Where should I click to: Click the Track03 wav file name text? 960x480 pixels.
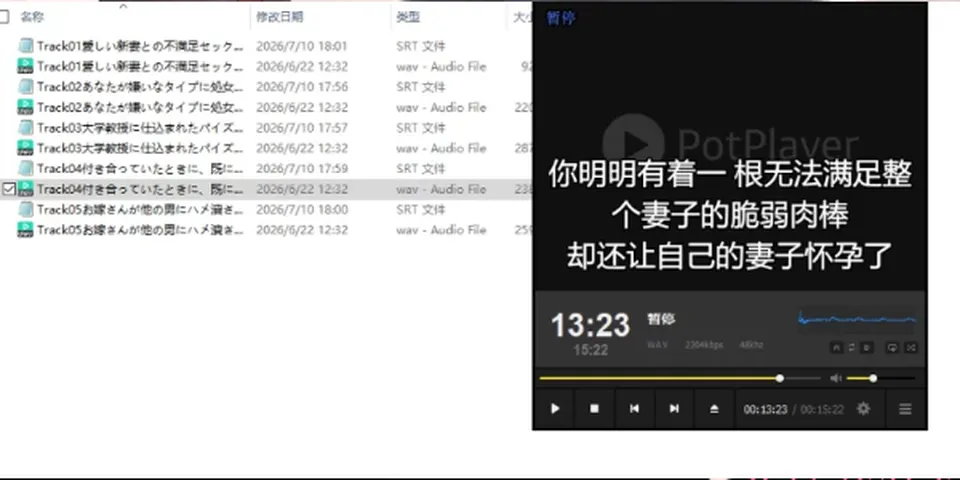[x=140, y=148]
